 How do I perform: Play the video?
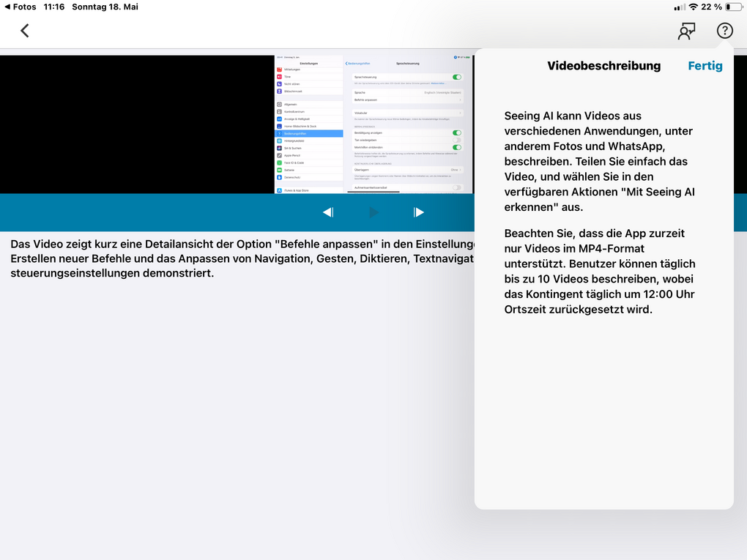tap(373, 212)
